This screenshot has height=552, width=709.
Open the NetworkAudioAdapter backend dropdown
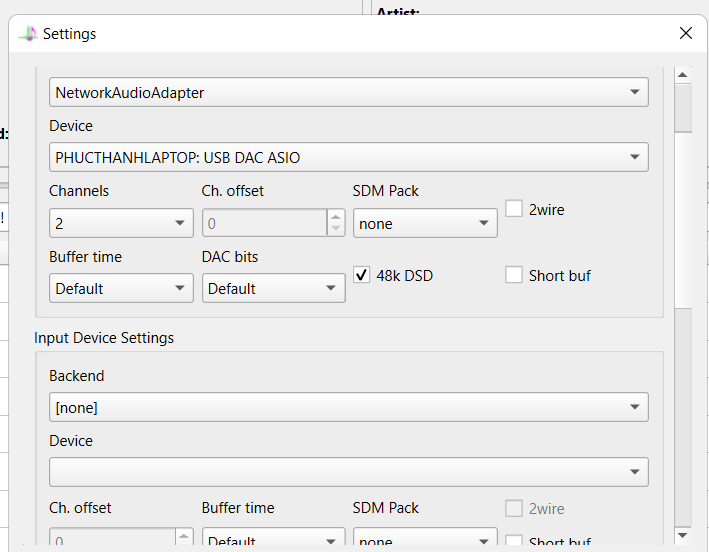click(349, 92)
